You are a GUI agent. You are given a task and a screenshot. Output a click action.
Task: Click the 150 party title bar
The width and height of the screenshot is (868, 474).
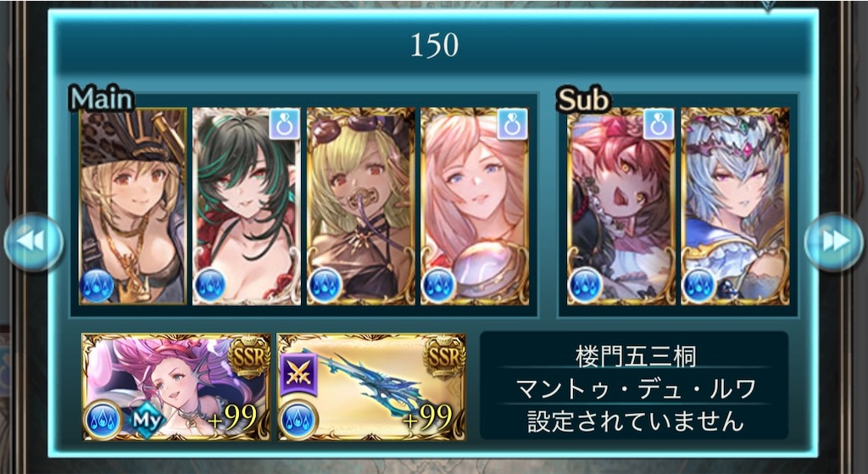(x=433, y=46)
